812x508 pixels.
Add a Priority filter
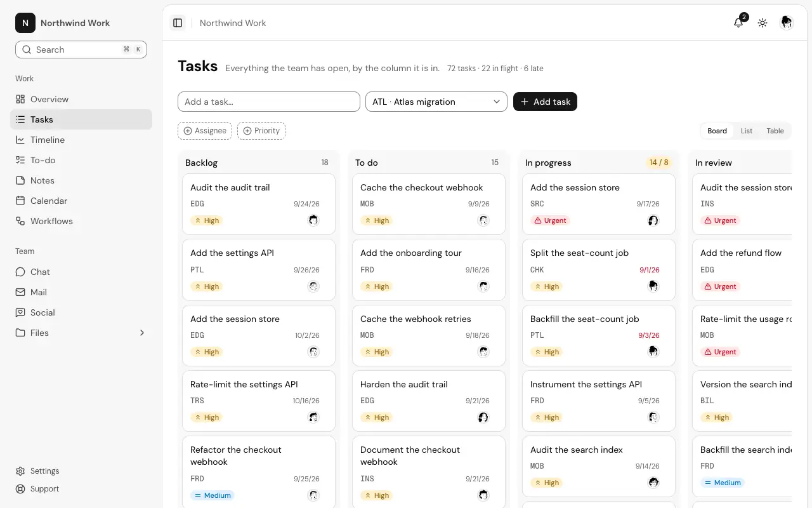coord(261,131)
